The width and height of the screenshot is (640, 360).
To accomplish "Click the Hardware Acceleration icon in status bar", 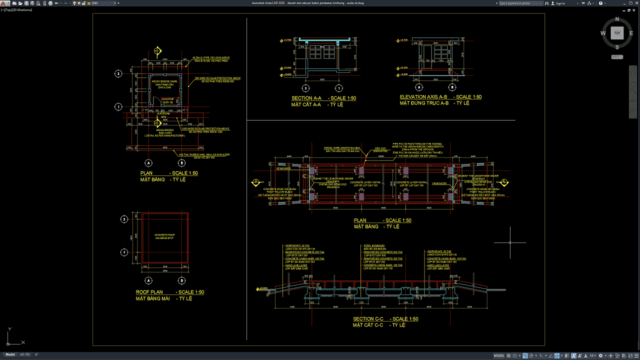I will 623,356.
